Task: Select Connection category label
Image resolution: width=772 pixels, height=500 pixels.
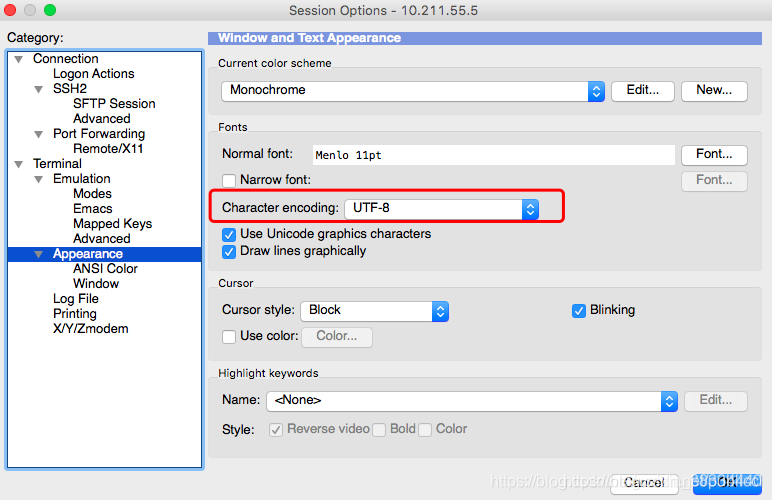Action: (65, 59)
